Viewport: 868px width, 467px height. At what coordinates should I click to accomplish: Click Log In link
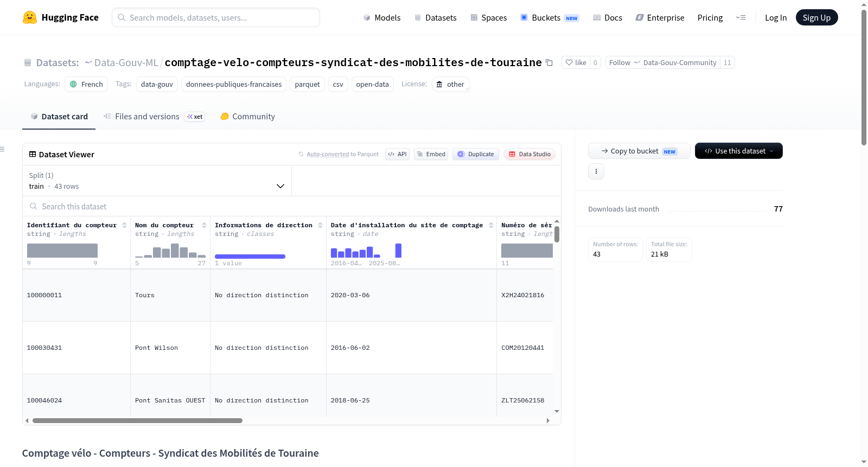tap(776, 17)
